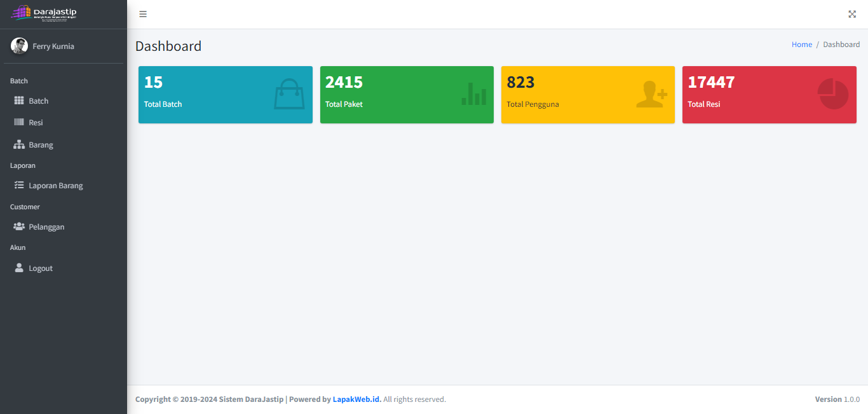This screenshot has height=414, width=868.
Task: Click the Ferry Kurnia username
Action: click(x=53, y=46)
